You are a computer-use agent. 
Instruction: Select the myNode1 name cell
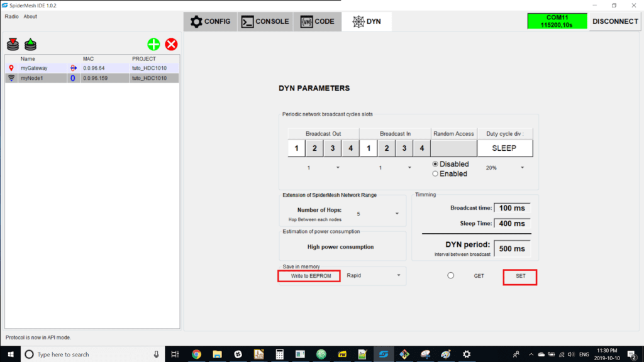pos(43,78)
